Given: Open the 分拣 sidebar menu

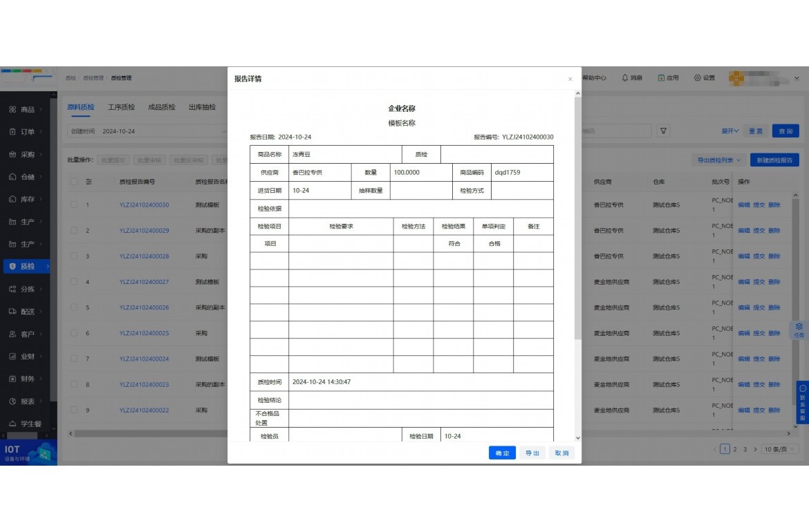Looking at the screenshot, I should click(x=25, y=289).
